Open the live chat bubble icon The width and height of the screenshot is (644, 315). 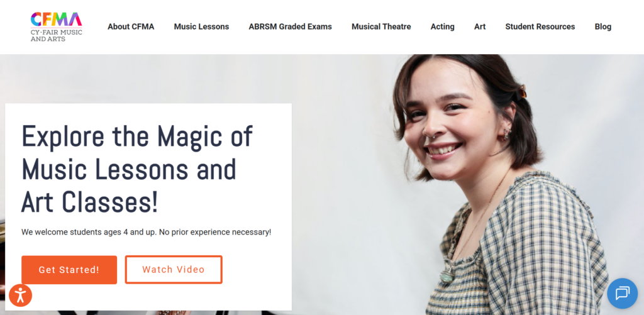622,293
